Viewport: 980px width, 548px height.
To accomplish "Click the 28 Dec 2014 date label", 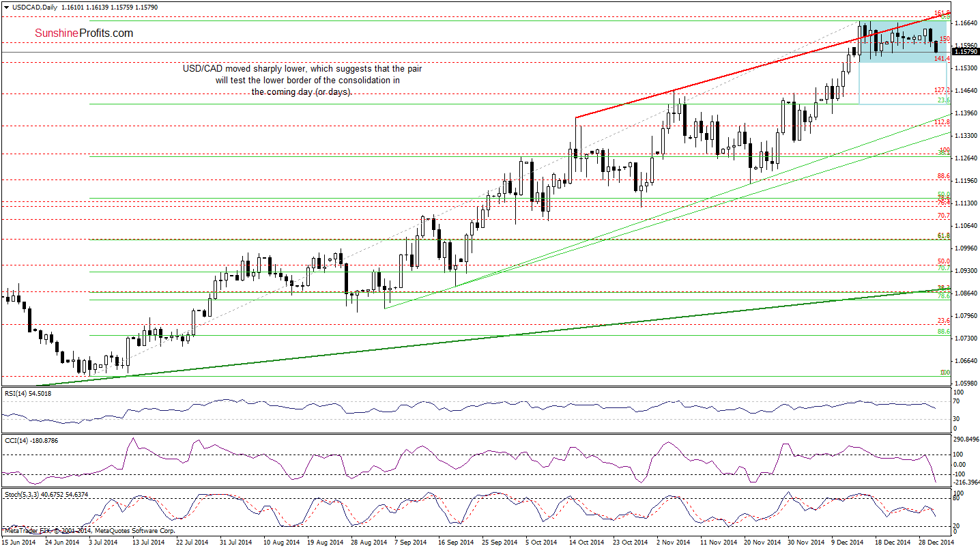I will 937,543.
